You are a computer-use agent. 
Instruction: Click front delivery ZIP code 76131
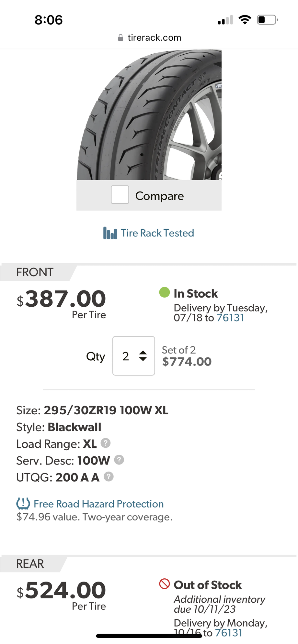[x=230, y=318]
